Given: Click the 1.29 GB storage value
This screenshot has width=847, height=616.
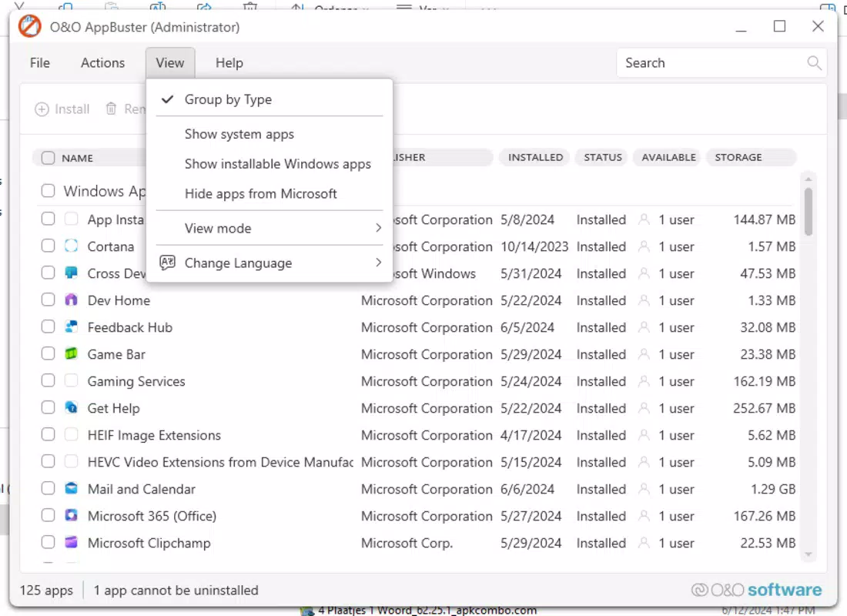Looking at the screenshot, I should click(773, 489).
